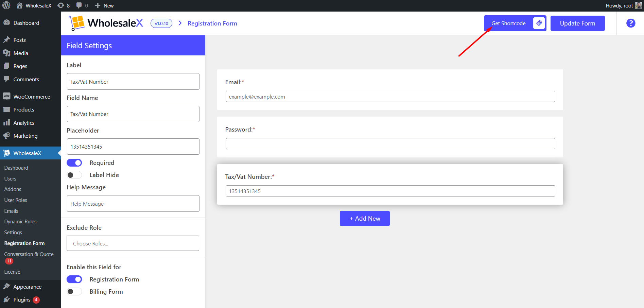This screenshot has width=644, height=308.
Task: Disable the Registration Form field toggle
Action: click(x=74, y=279)
